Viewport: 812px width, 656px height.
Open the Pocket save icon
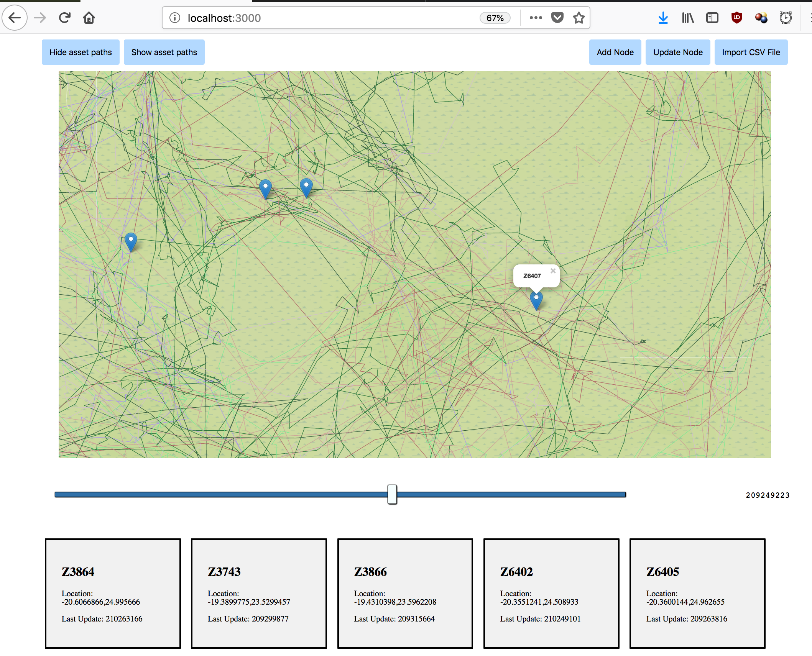[x=557, y=18]
